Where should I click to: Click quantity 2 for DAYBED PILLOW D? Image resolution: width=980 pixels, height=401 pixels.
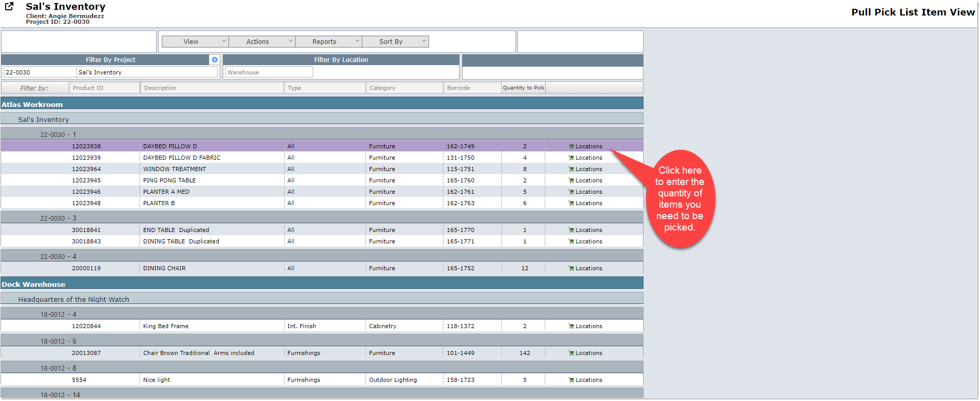pyautogui.click(x=525, y=146)
